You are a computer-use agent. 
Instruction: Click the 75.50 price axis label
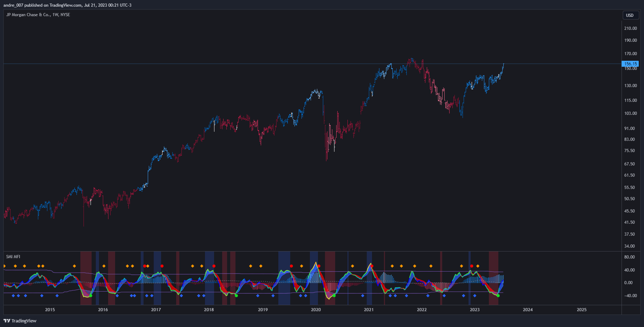coord(630,151)
